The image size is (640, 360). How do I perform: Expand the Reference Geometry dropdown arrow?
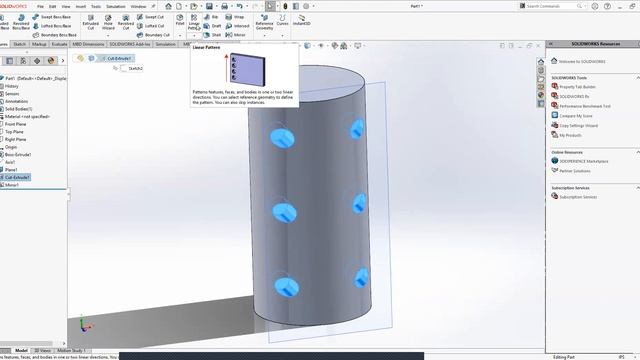click(x=264, y=36)
